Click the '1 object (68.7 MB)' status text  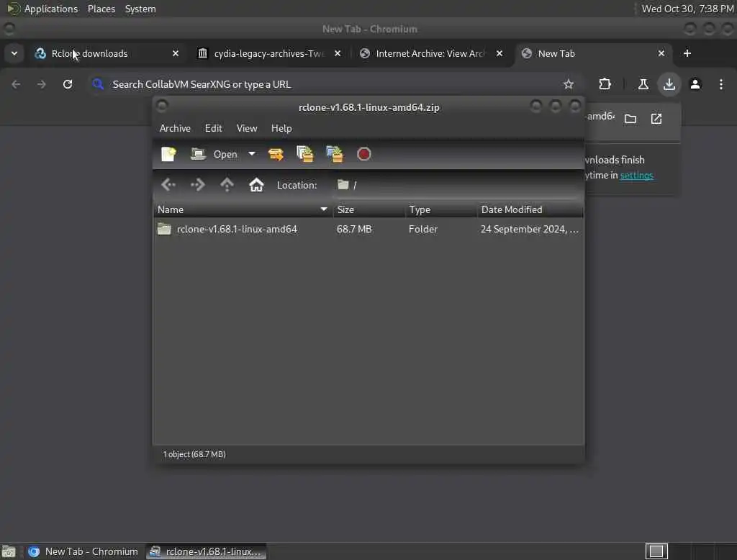pos(194,454)
